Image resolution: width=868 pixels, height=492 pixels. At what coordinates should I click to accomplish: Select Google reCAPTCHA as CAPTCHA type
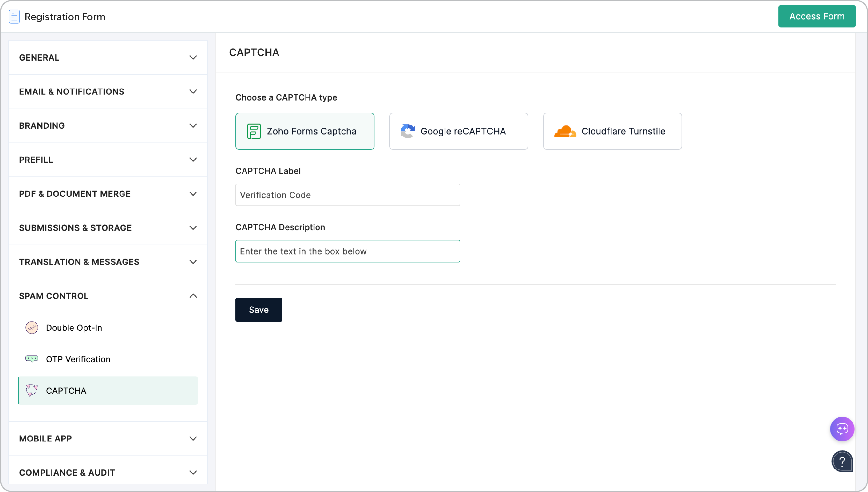[458, 131]
